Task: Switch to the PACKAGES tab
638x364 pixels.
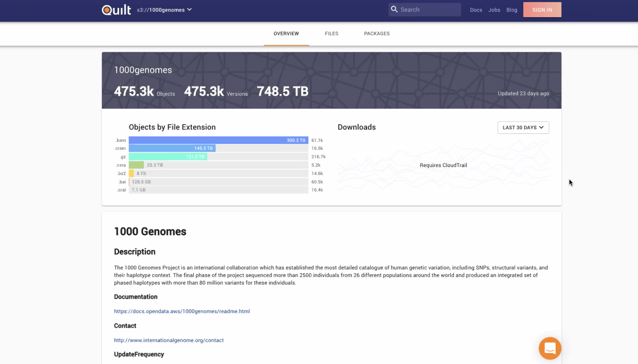Action: point(377,34)
